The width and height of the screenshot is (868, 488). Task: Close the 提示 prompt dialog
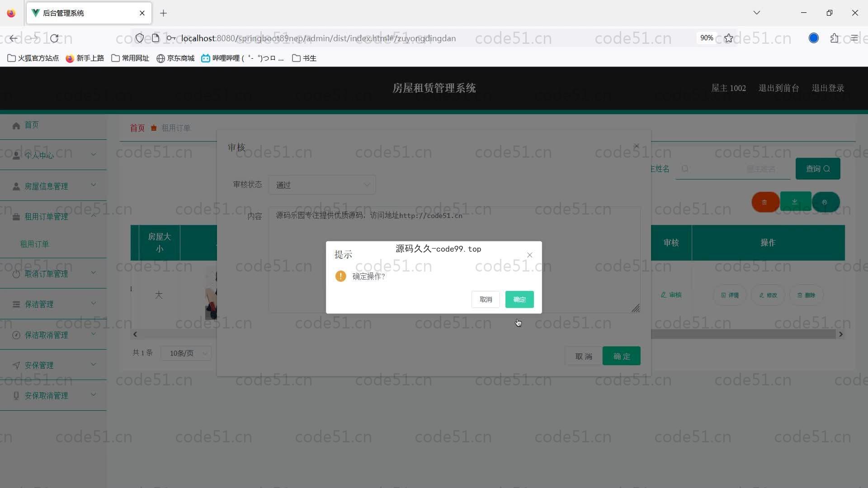pyautogui.click(x=529, y=255)
